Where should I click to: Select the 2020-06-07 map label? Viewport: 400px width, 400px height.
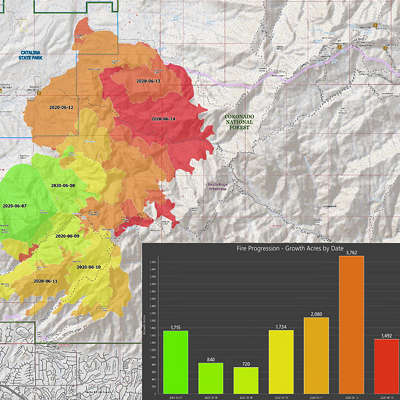tap(14, 206)
